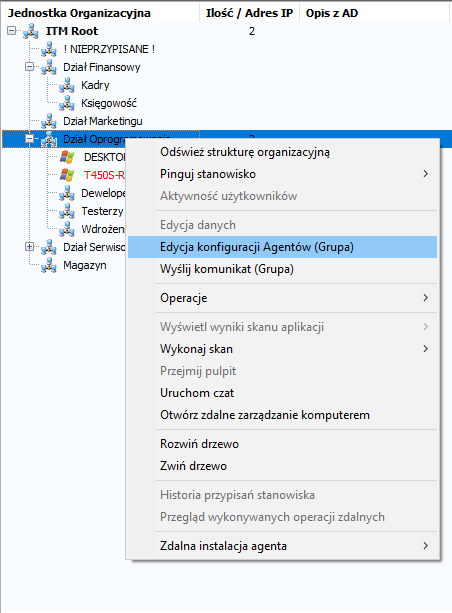Click the Windows icon of DESKTOP computer
The width and height of the screenshot is (452, 613).
pyautogui.click(x=67, y=157)
